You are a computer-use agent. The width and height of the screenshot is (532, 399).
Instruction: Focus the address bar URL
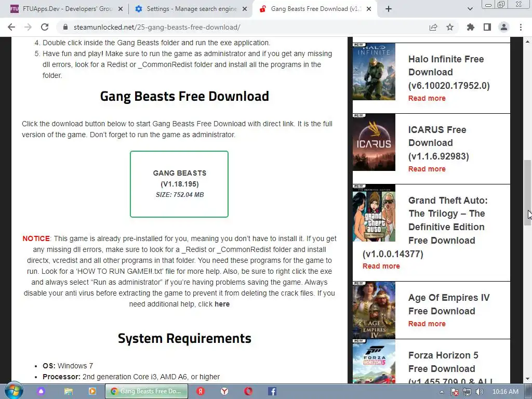157,27
